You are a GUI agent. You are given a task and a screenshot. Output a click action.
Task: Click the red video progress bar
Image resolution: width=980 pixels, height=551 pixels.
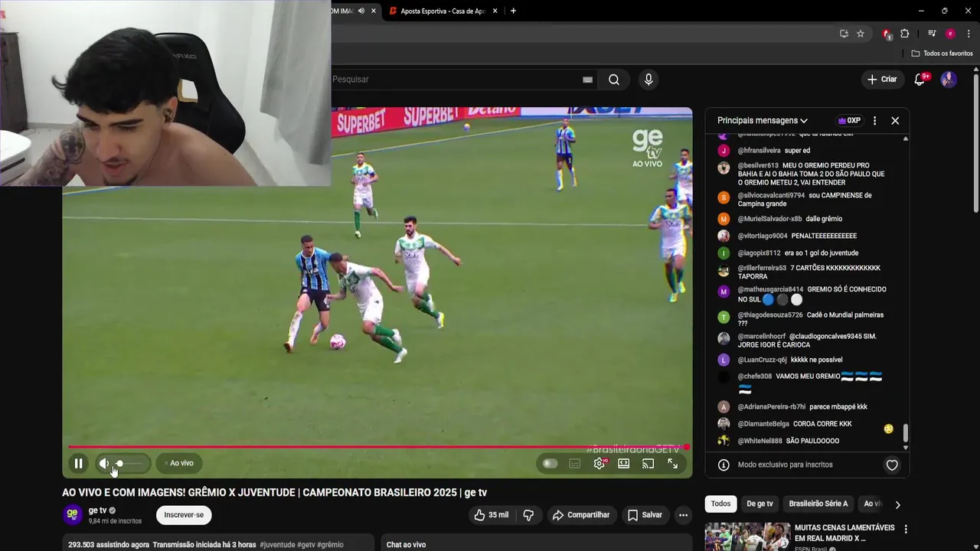click(x=378, y=447)
